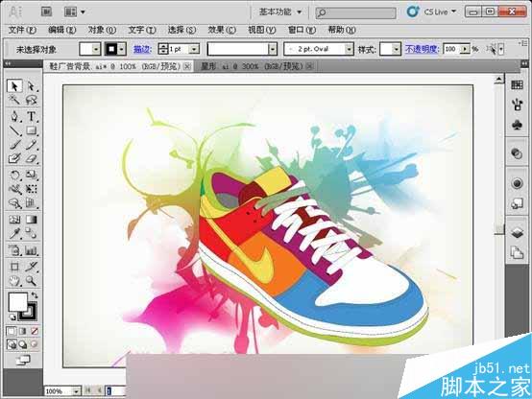Select the Symbol Sprayer tool
532x399 pixels.
14,250
